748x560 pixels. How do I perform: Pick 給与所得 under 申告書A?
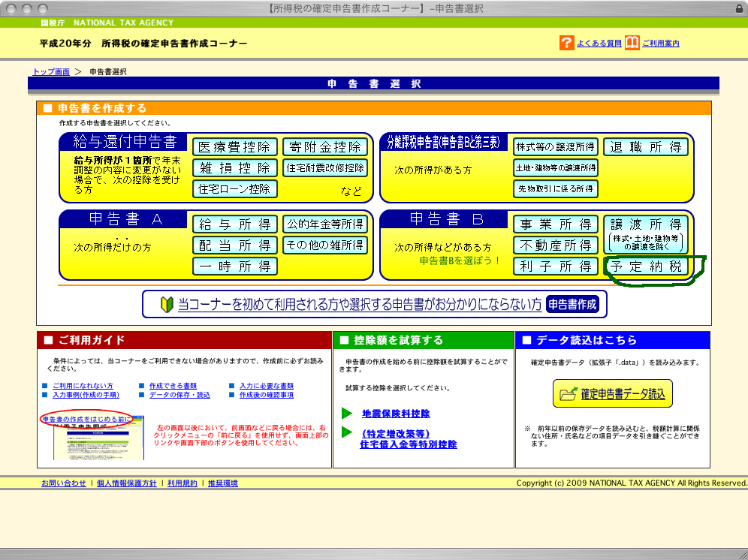tap(235, 224)
